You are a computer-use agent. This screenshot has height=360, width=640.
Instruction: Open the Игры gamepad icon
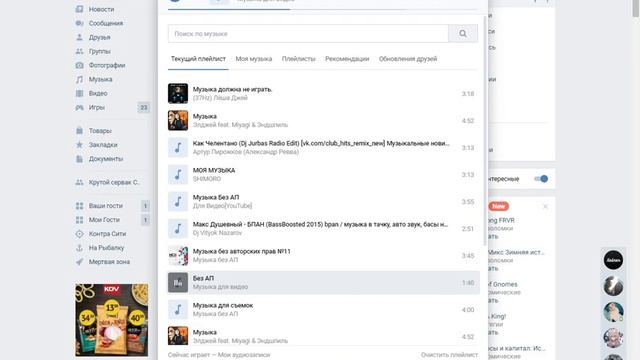pyautogui.click(x=80, y=107)
